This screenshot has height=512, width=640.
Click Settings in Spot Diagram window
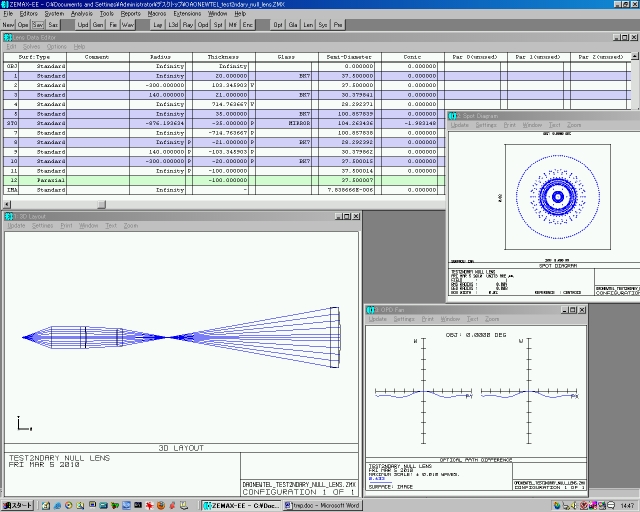coord(486,125)
